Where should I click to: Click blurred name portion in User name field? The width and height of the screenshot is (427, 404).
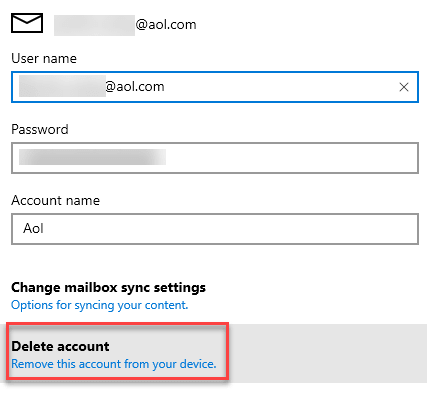point(62,86)
